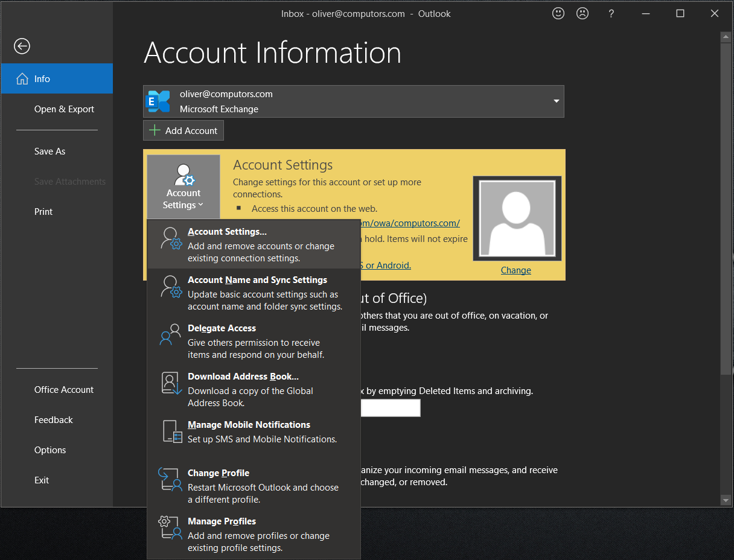Choose the Change Profile menu title

point(219,473)
